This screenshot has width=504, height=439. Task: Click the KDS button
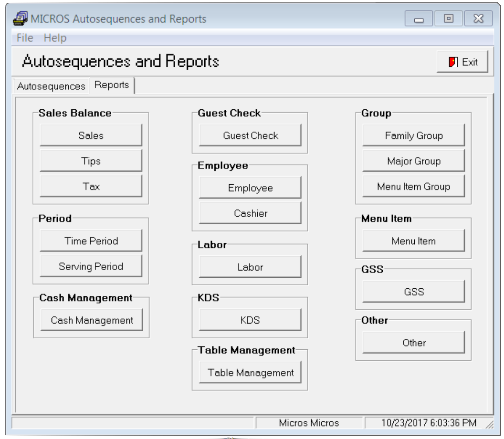[x=251, y=320]
